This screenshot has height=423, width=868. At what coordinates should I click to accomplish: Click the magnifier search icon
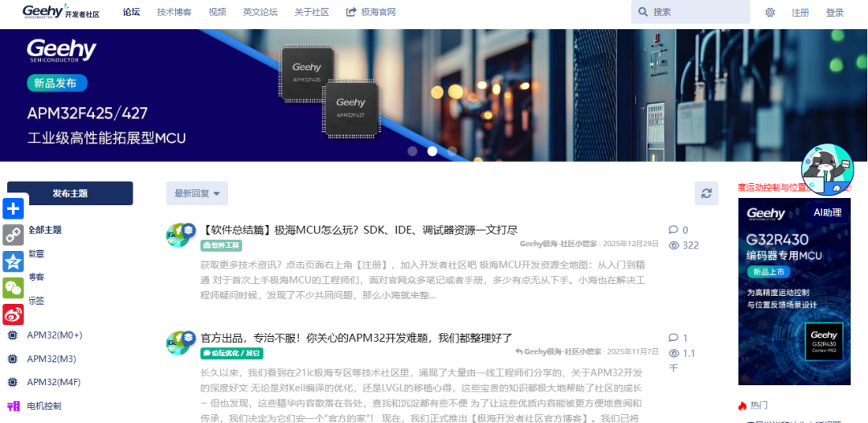coord(642,12)
